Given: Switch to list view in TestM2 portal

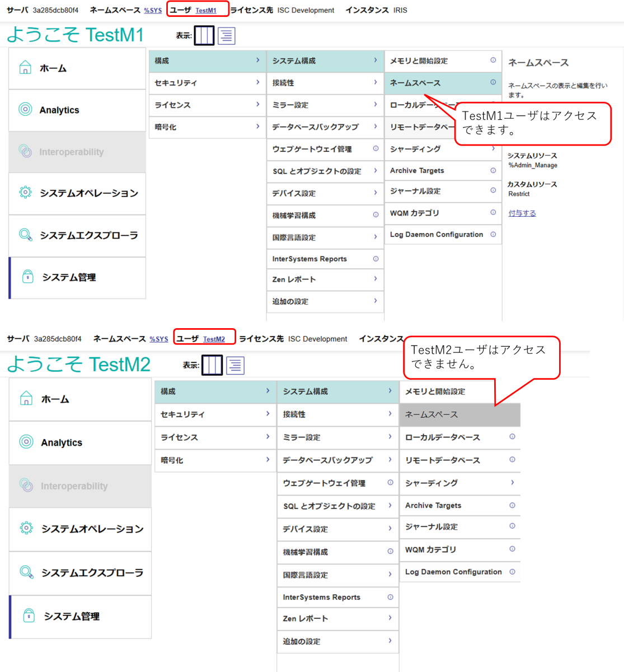Looking at the screenshot, I should pos(235,366).
